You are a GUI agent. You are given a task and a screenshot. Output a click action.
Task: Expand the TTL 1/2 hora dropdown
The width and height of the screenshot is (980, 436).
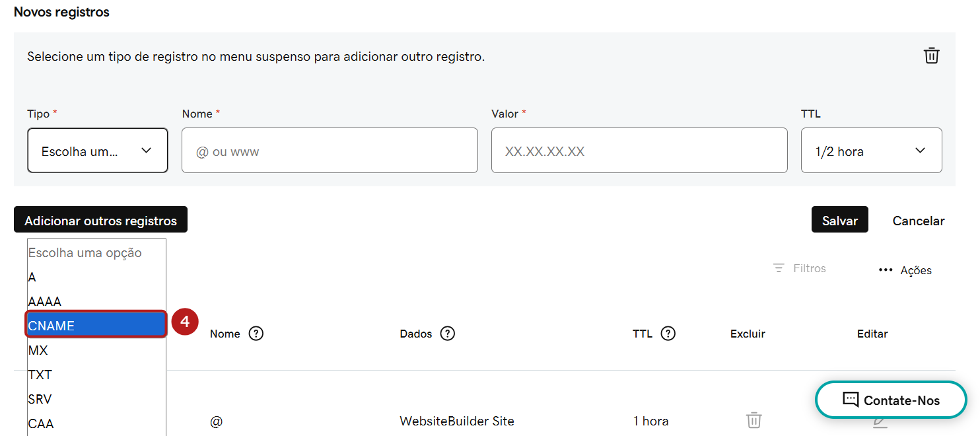pos(872,151)
